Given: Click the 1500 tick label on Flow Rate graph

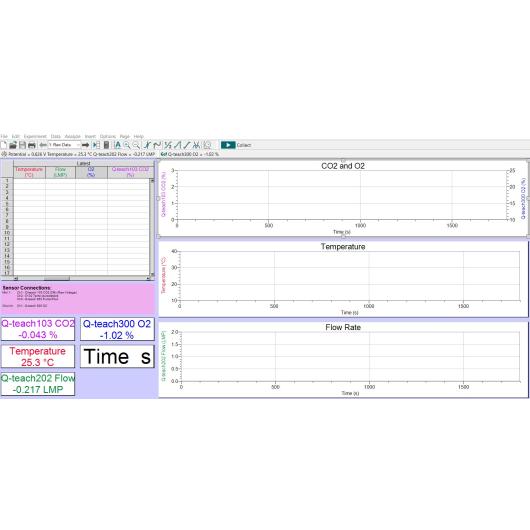Looking at the screenshot, I should [x=463, y=387].
